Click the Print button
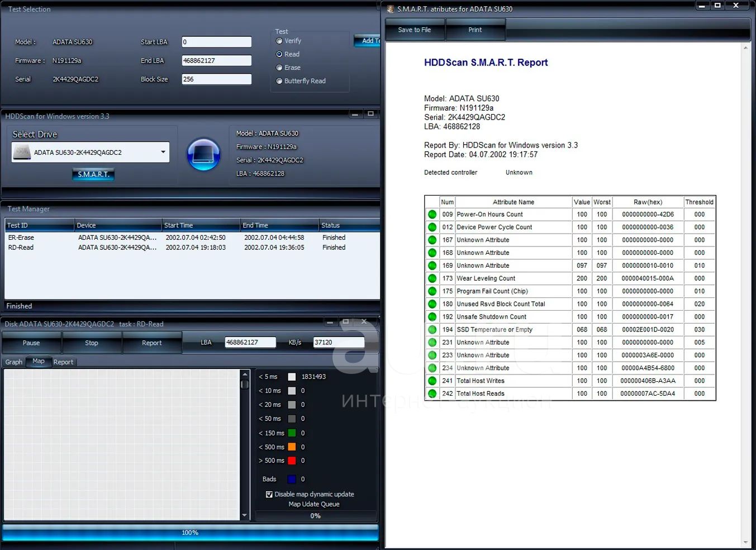This screenshot has width=756, height=550. (x=475, y=30)
